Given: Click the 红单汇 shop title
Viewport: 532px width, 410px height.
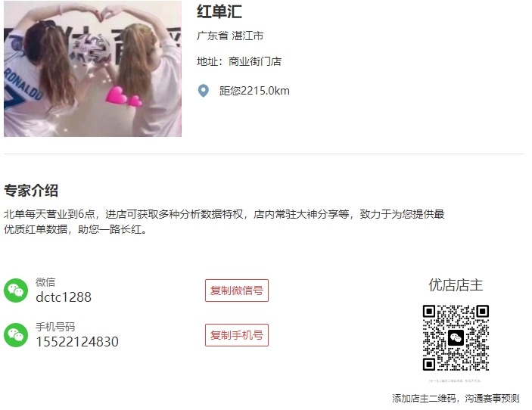Looking at the screenshot, I should click(x=219, y=11).
